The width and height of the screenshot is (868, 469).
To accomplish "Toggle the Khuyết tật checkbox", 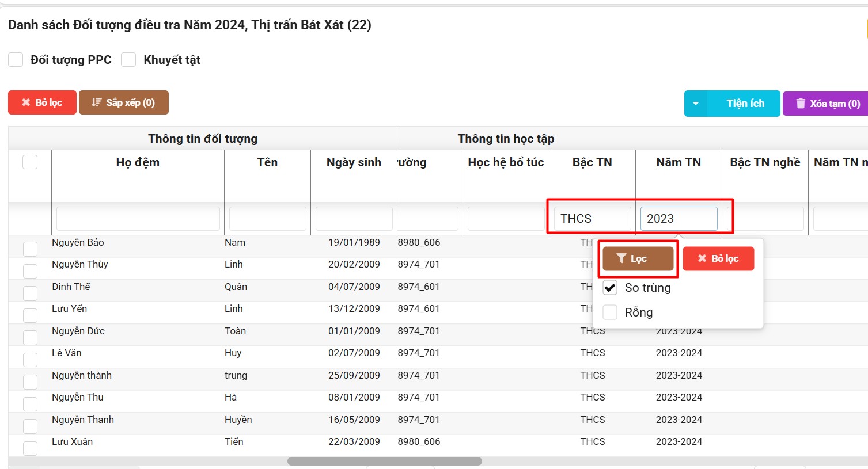I will (x=128, y=60).
